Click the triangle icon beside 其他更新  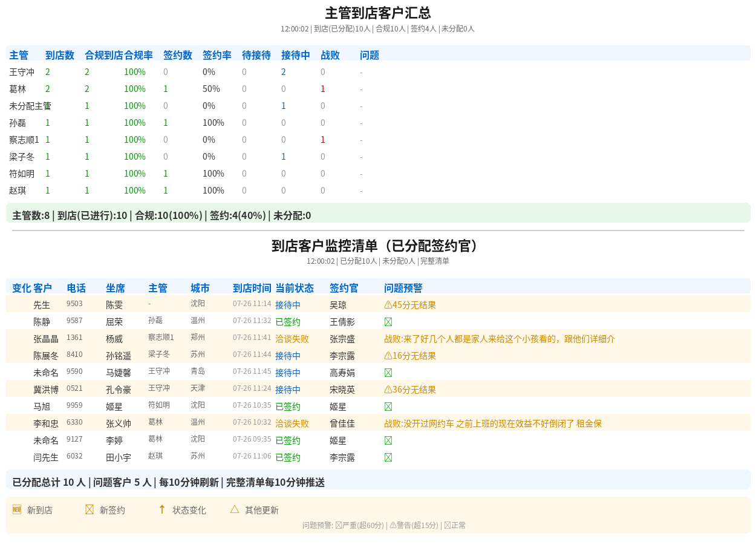click(x=235, y=509)
